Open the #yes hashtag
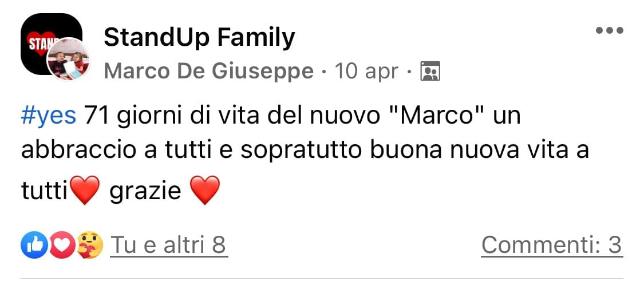 click(x=48, y=116)
